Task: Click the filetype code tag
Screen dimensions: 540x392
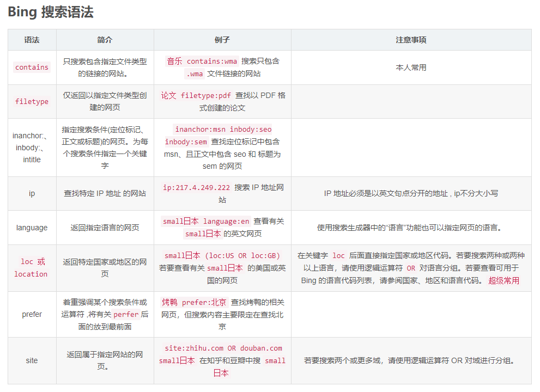Action: click(32, 101)
